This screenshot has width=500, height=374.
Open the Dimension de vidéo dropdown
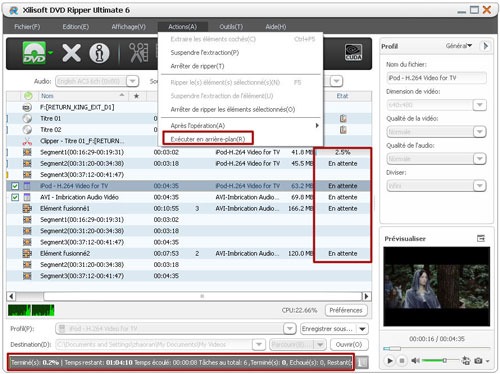pyautogui.click(x=479, y=105)
